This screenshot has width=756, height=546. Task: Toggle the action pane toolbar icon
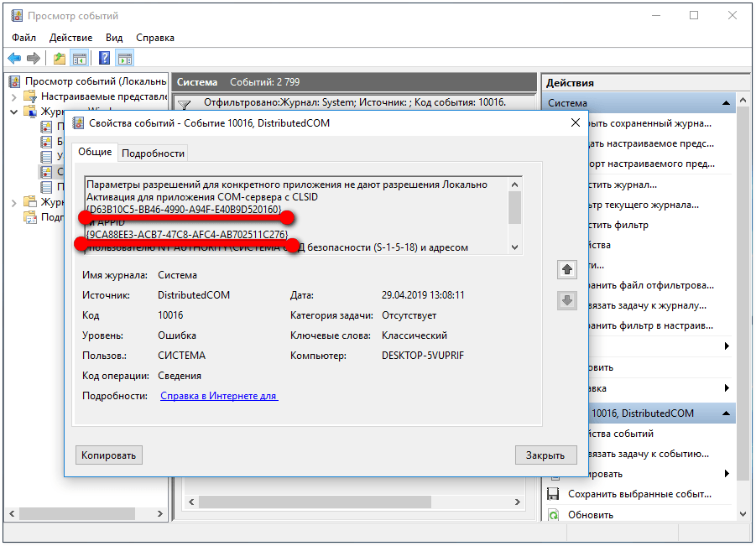[x=125, y=59]
